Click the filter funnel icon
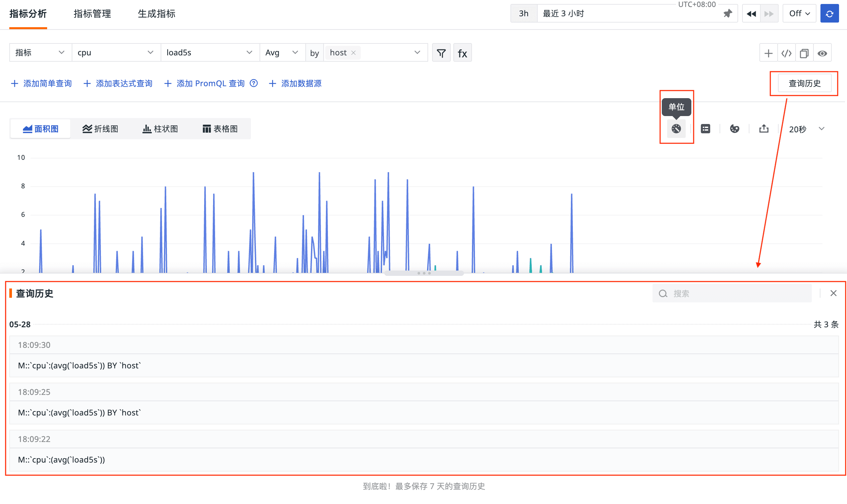The height and width of the screenshot is (504, 847). point(441,53)
